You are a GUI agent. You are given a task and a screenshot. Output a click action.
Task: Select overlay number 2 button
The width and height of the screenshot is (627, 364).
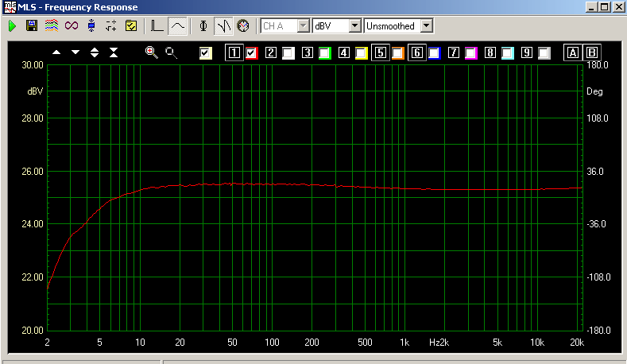click(x=271, y=52)
